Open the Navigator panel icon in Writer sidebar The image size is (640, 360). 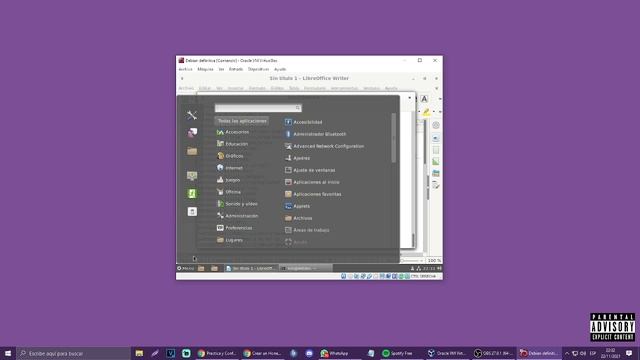coord(436,185)
